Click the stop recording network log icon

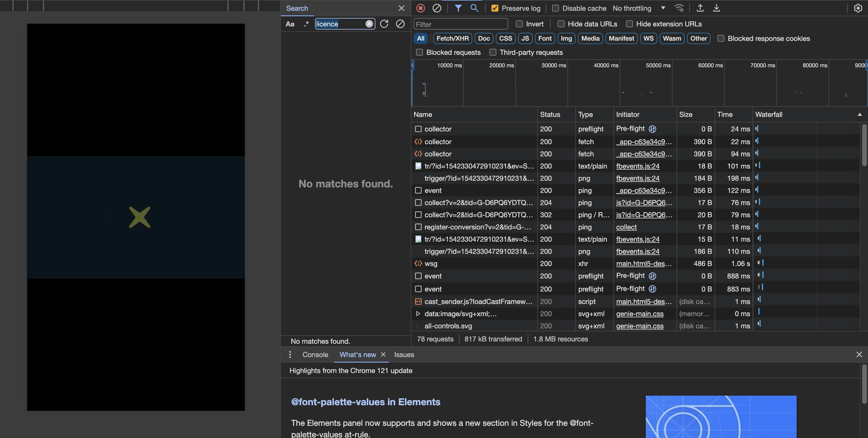(x=420, y=8)
